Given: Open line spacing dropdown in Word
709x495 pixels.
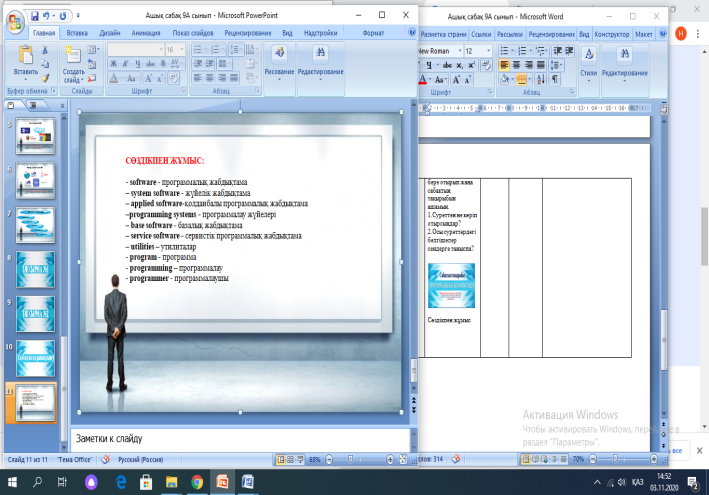Looking at the screenshot, I should coord(557,65).
